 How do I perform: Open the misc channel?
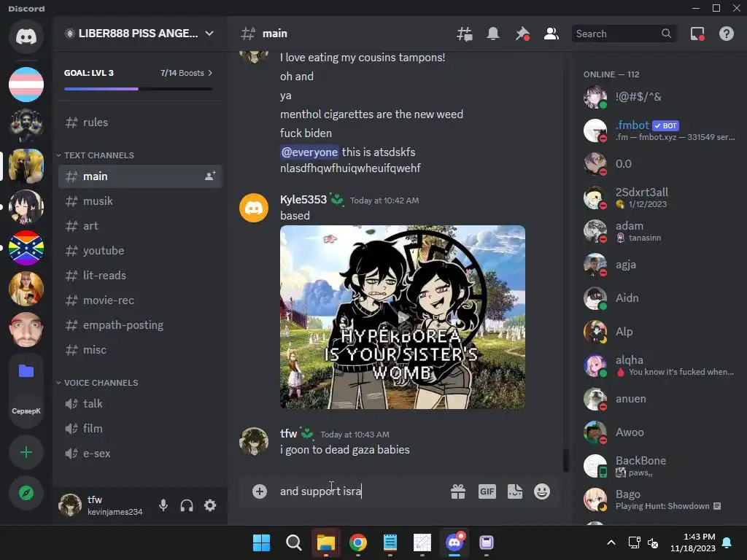point(140,349)
